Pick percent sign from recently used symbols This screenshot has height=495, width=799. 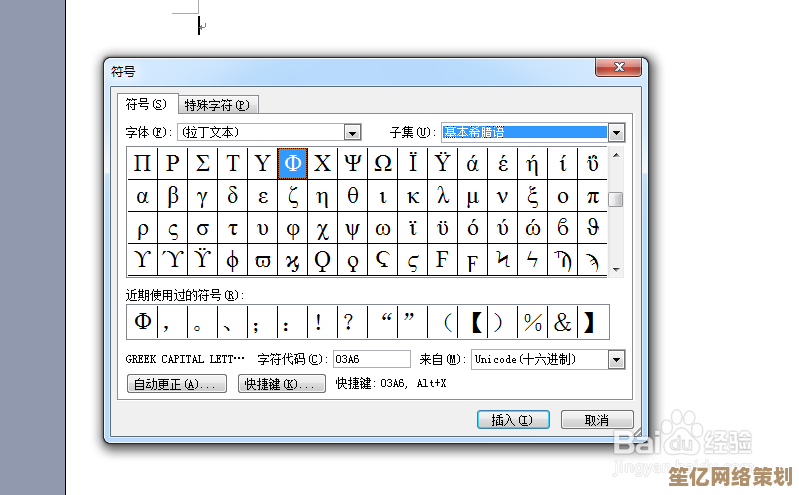(x=533, y=322)
